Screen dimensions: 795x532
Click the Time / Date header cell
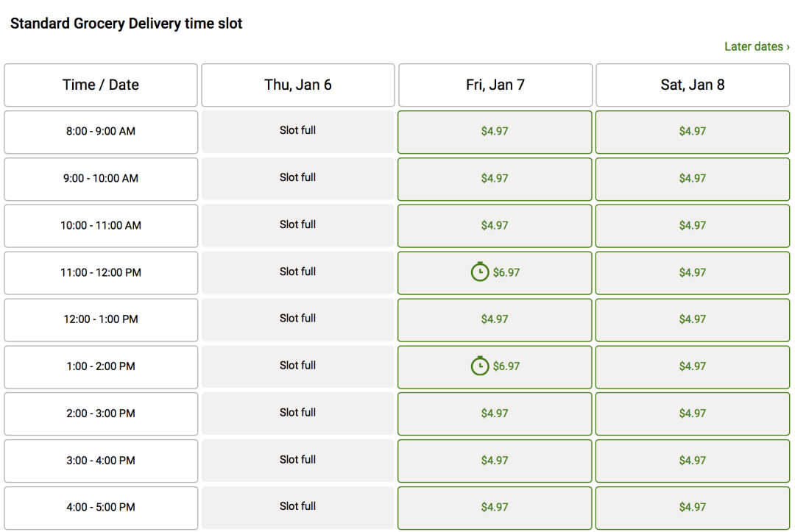click(101, 85)
